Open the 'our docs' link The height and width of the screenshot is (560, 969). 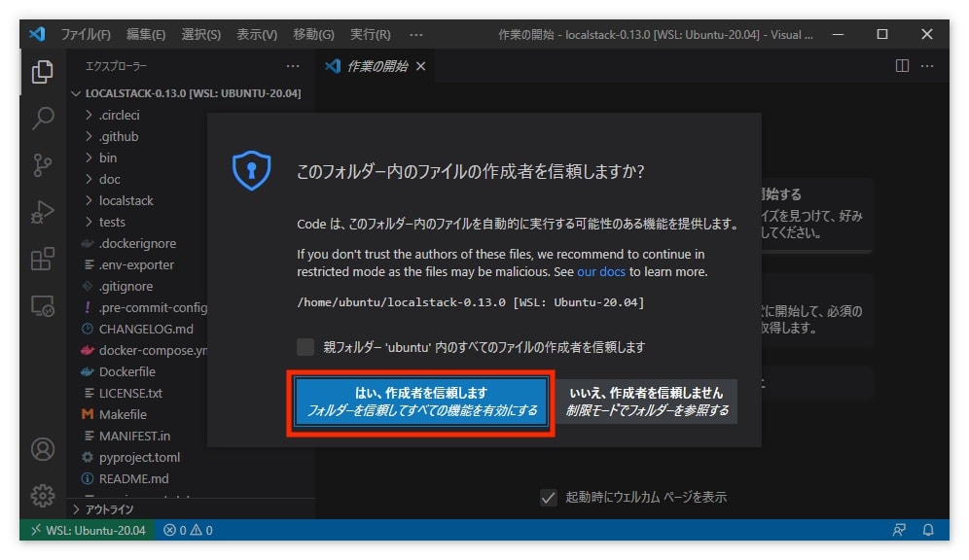click(x=600, y=271)
